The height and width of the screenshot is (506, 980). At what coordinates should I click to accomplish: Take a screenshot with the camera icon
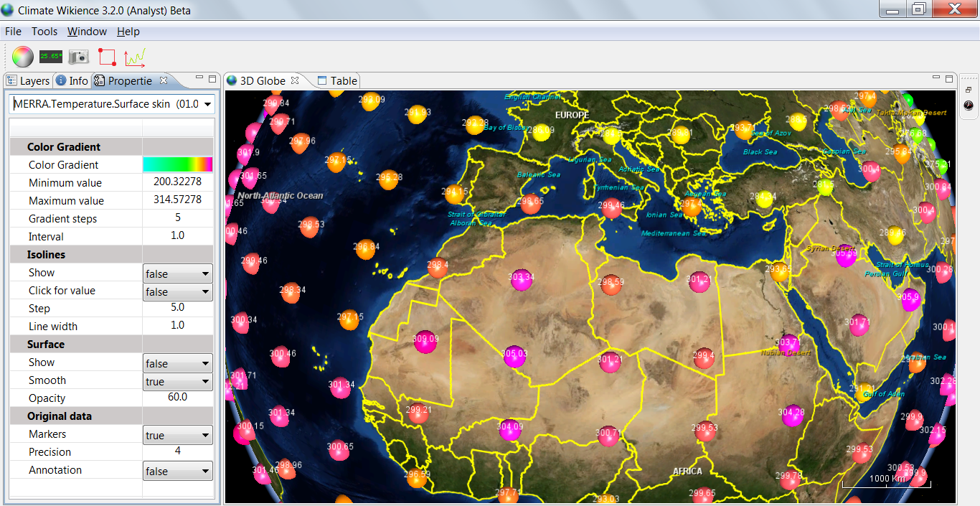pyautogui.click(x=78, y=56)
